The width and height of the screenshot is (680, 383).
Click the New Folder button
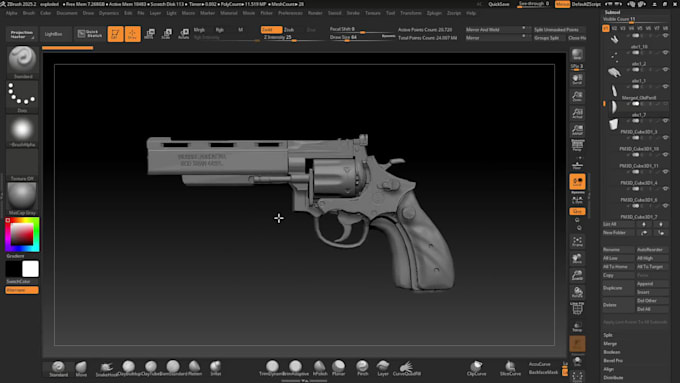[x=618, y=233]
